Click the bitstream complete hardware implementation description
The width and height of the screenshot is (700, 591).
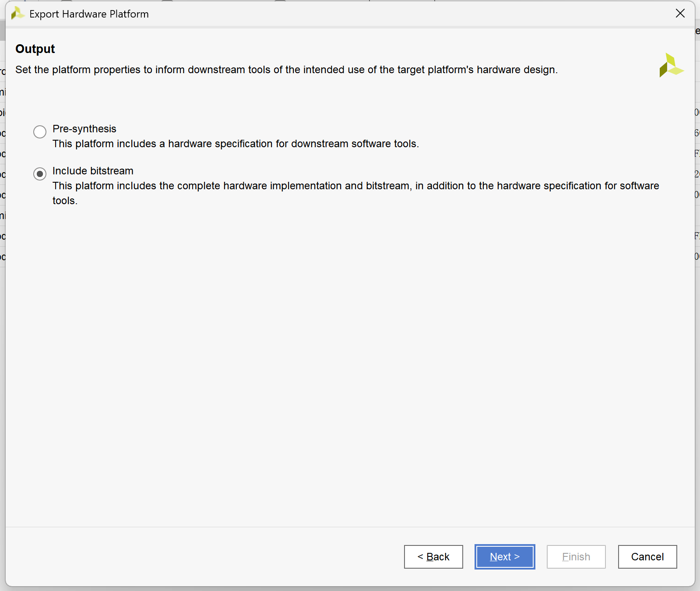(x=355, y=193)
